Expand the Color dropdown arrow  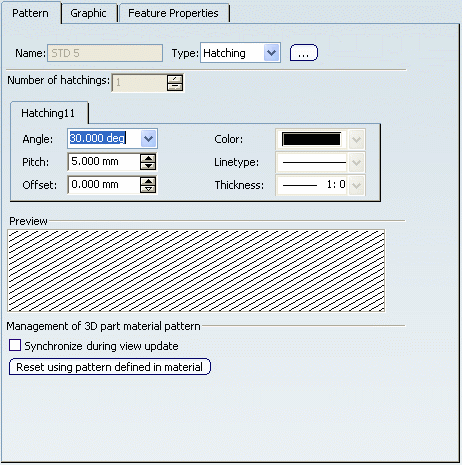[x=356, y=139]
